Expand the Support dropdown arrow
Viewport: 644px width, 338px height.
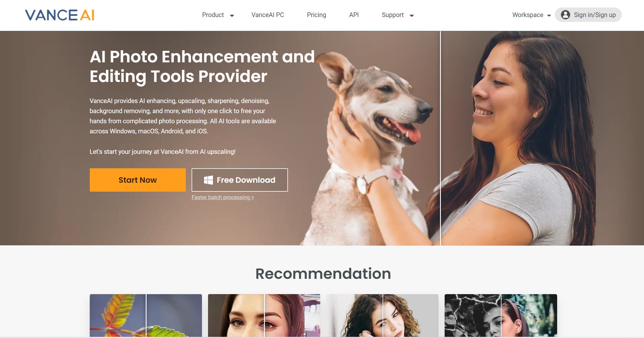412,16
